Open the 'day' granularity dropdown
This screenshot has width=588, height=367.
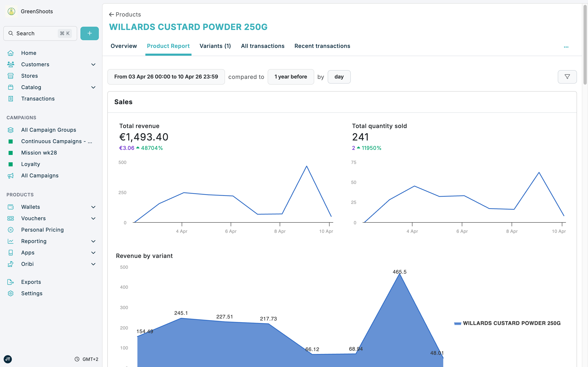pos(339,77)
